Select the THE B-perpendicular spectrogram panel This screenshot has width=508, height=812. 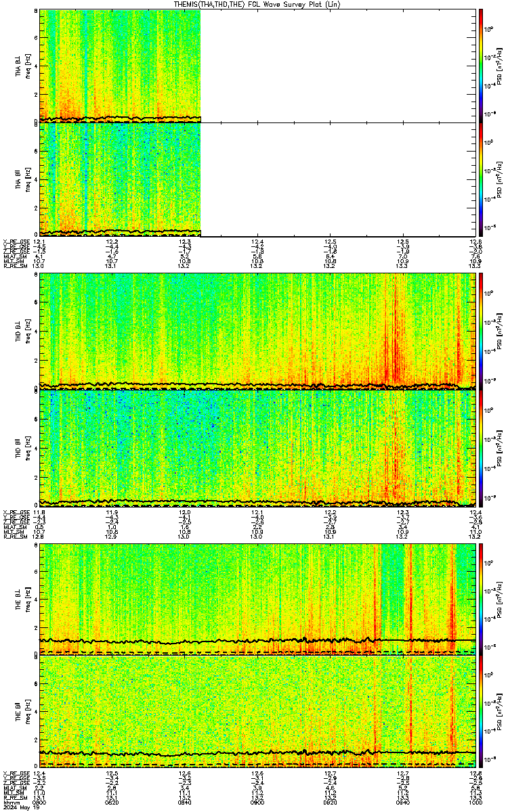click(x=257, y=598)
